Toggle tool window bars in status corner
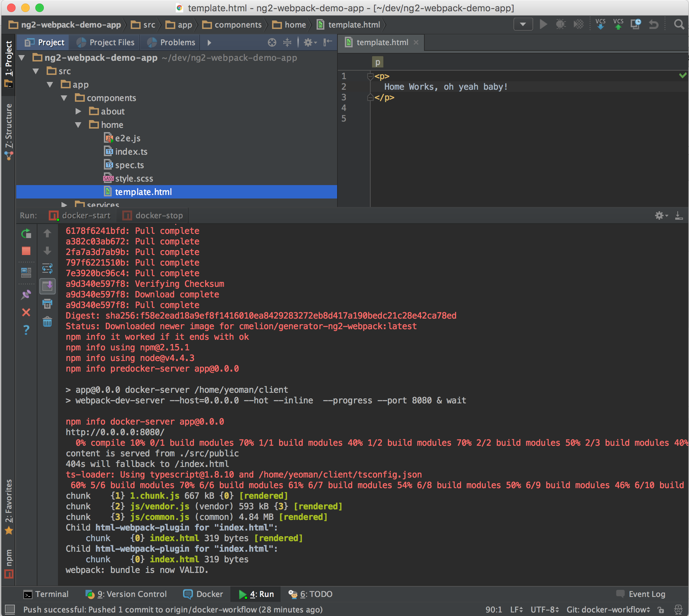This screenshot has width=689, height=616. (x=10, y=609)
